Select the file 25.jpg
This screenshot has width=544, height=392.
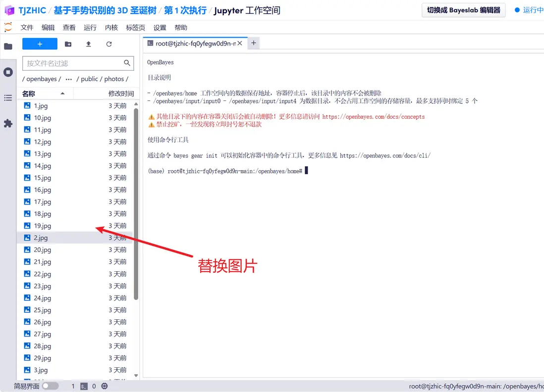(x=75, y=310)
